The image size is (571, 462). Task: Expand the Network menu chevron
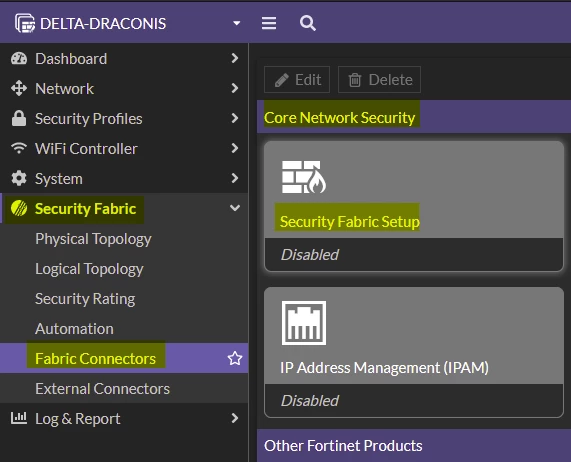[x=235, y=88]
